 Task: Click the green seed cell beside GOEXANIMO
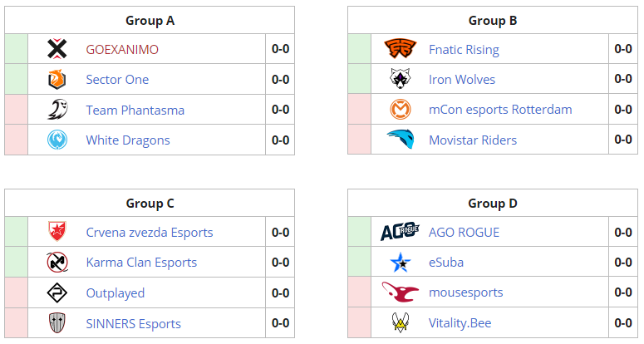pos(16,50)
